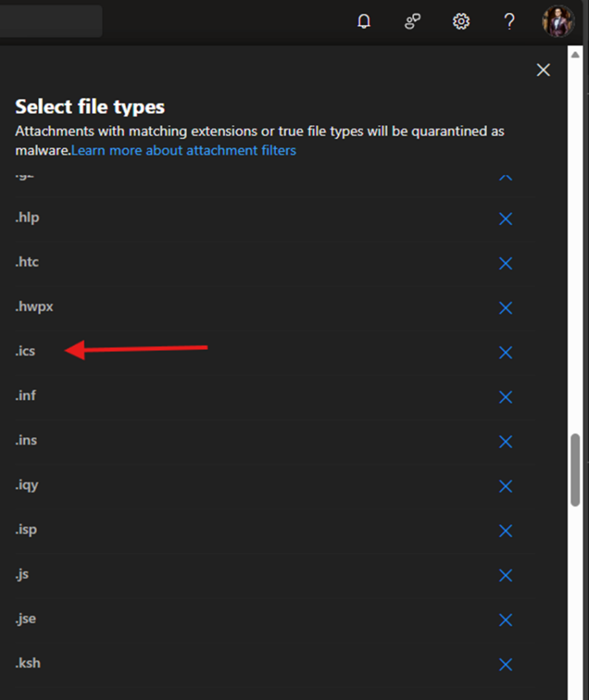The width and height of the screenshot is (589, 700).
Task: Open the notifications bell
Action: (364, 22)
